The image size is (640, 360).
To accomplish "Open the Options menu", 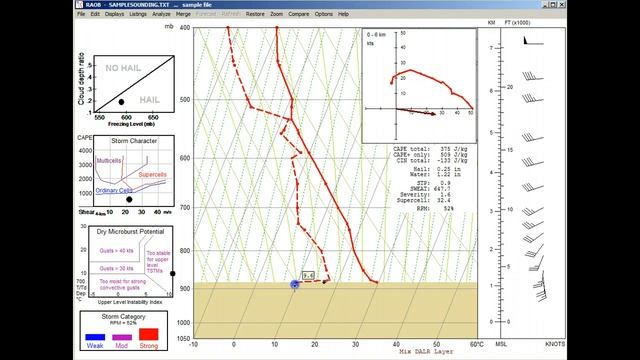I will click(324, 14).
